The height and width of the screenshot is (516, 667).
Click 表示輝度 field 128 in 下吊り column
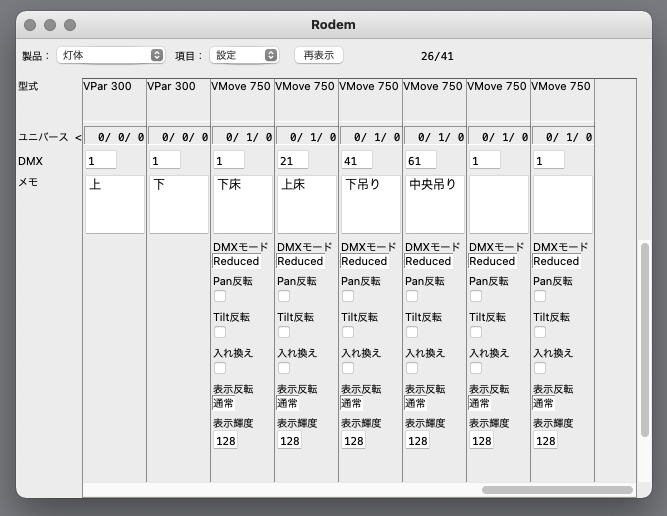353,441
